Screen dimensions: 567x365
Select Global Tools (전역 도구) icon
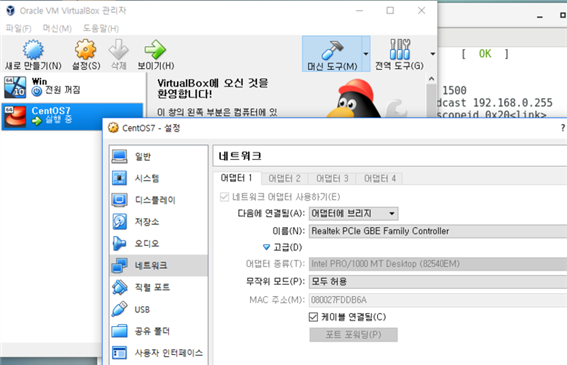pyautogui.click(x=400, y=49)
